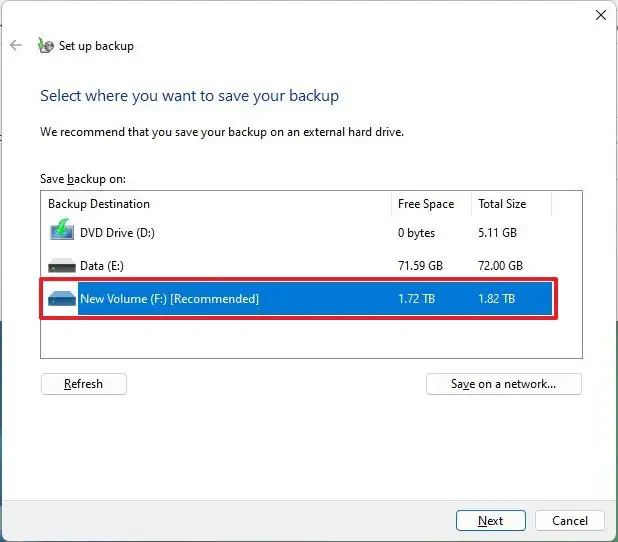Click the 72.00 GB total size value
This screenshot has height=542, width=618.
click(x=501, y=266)
